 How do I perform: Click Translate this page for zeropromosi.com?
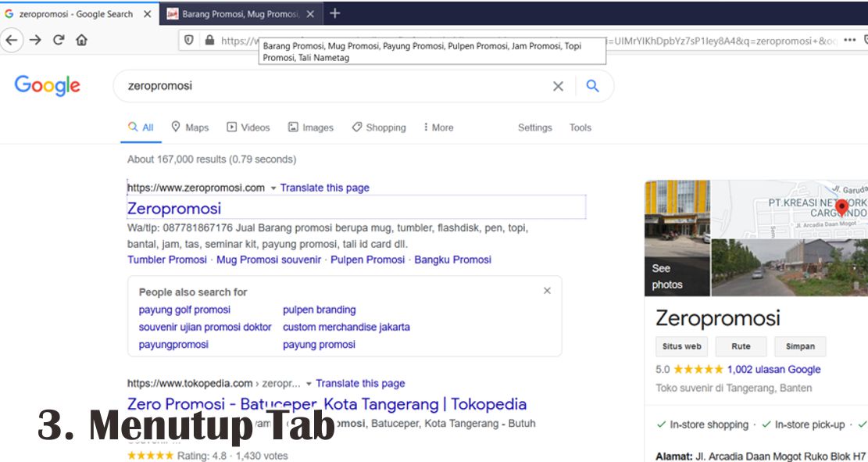(x=324, y=188)
